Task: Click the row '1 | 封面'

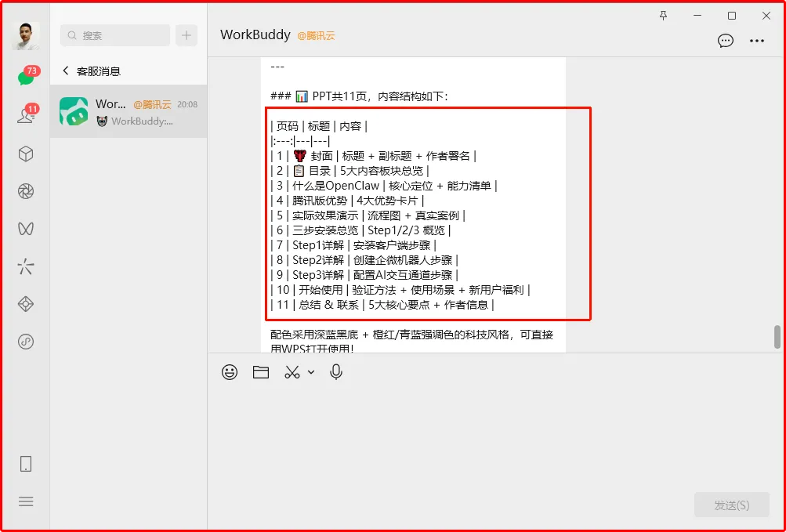Action: pos(373,156)
